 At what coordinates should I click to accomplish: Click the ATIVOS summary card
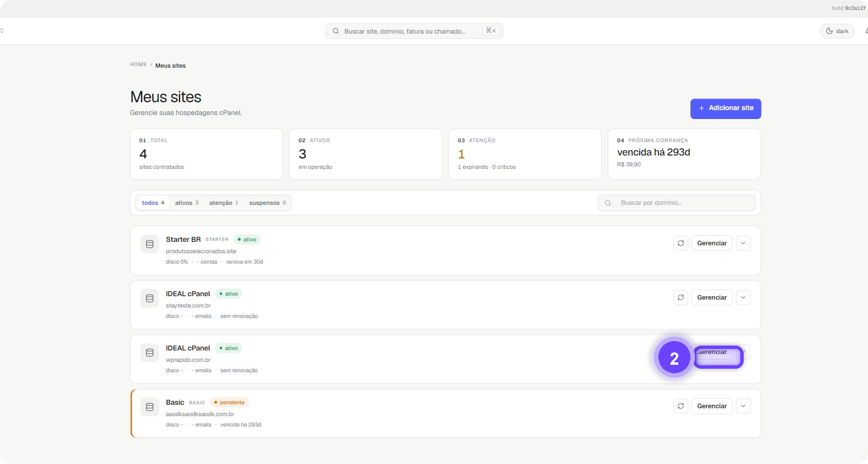click(365, 154)
